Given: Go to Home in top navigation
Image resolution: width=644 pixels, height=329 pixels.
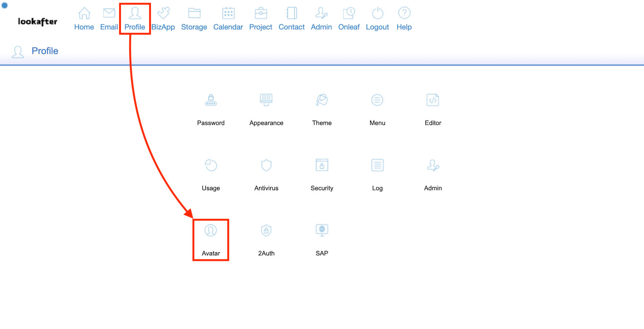Looking at the screenshot, I should tap(84, 19).
